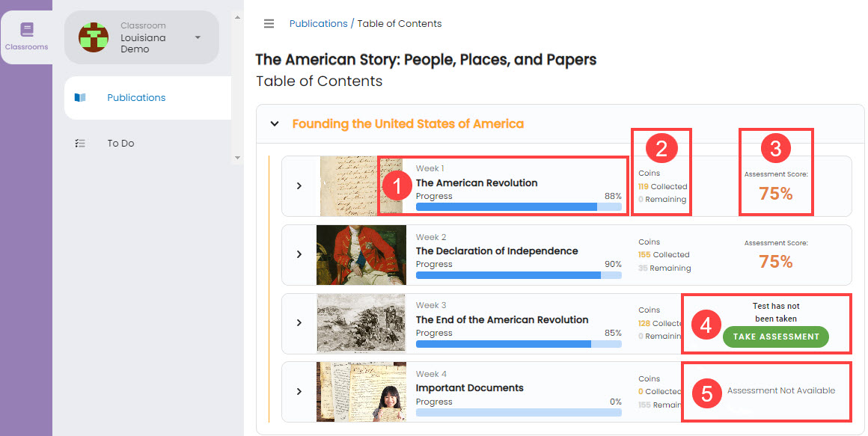Screen dimensions: 868x436
Task: Expand Week 3 The End of the American Revolution
Action: pos(299,323)
